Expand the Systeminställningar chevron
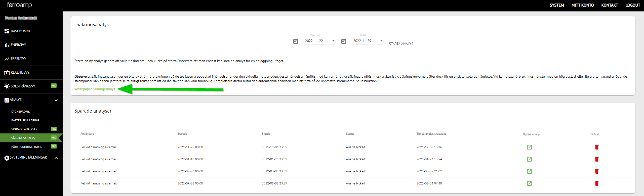This screenshot has width=644, height=196. (56, 158)
